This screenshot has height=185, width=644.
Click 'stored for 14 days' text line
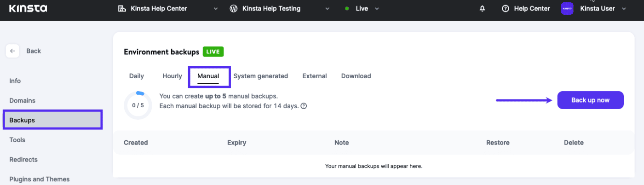pyautogui.click(x=229, y=106)
